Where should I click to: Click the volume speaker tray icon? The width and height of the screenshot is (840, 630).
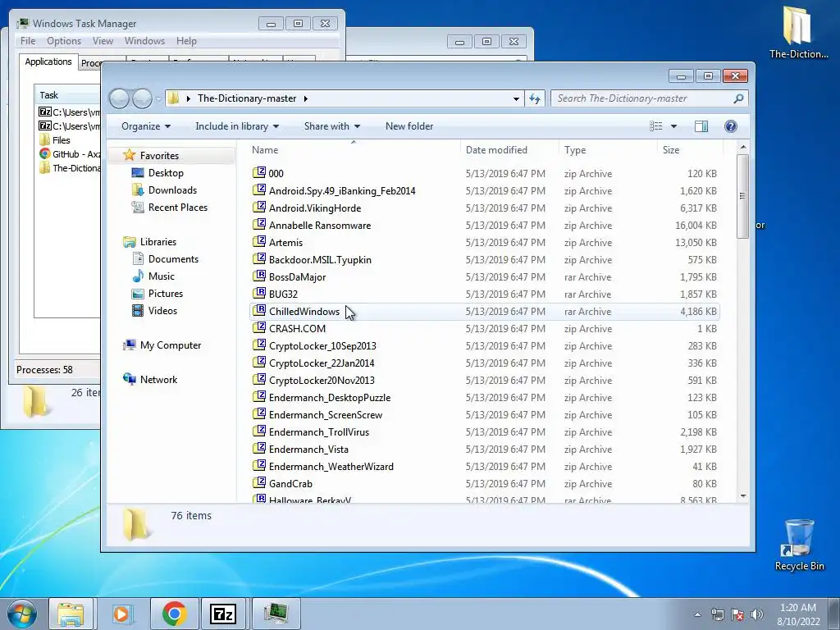tap(756, 614)
